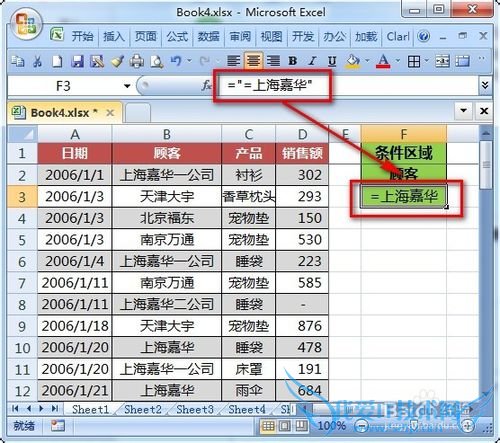Switch to Page Layout view button
The height and width of the screenshot is (443, 500).
pos(285,426)
